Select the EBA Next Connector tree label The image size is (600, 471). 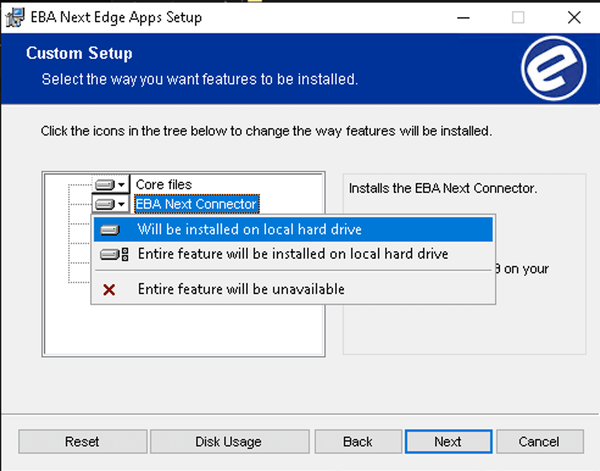[x=196, y=204]
